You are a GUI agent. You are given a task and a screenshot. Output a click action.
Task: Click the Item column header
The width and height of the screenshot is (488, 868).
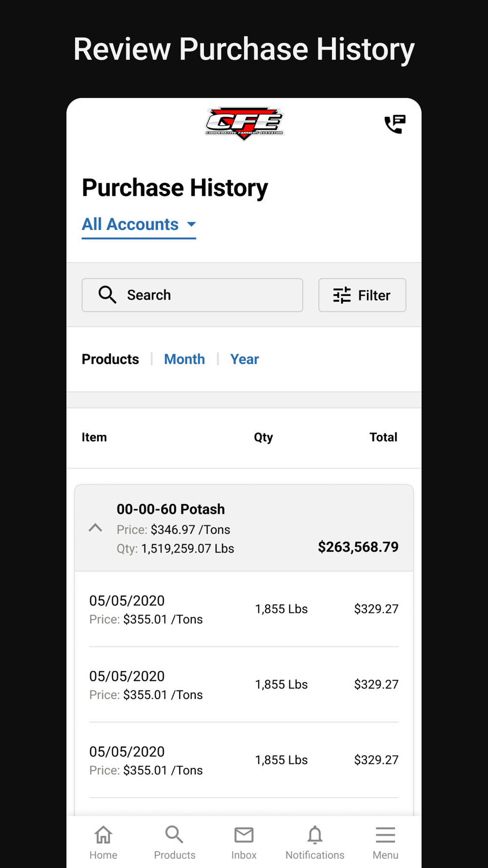point(94,437)
